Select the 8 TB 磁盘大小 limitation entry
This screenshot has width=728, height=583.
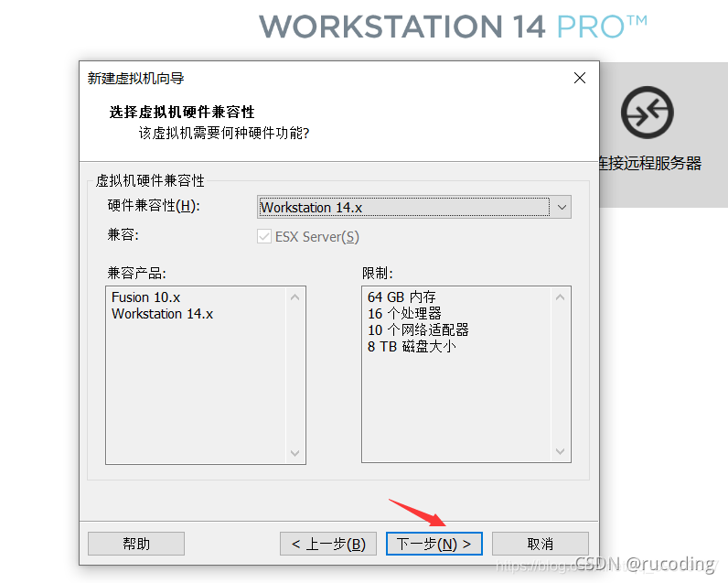click(x=412, y=347)
